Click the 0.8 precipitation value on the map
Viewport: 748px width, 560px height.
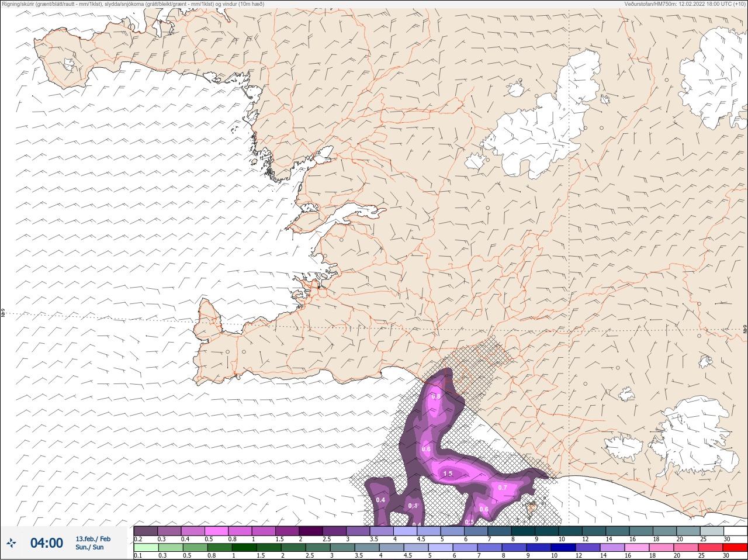[x=436, y=397]
